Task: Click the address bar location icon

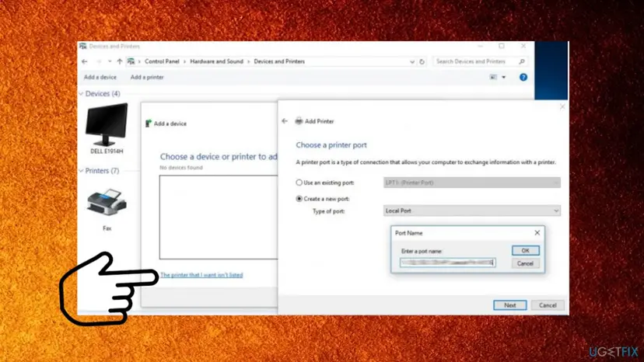Action: pos(131,61)
